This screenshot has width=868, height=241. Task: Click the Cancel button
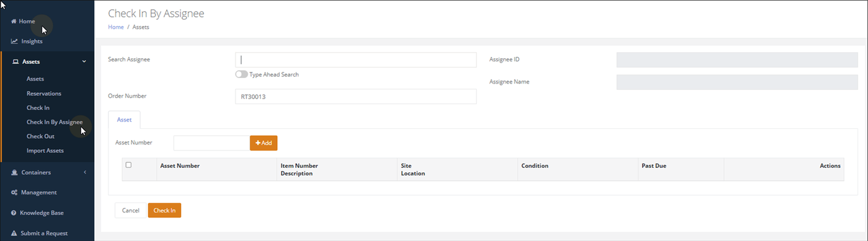pos(131,211)
